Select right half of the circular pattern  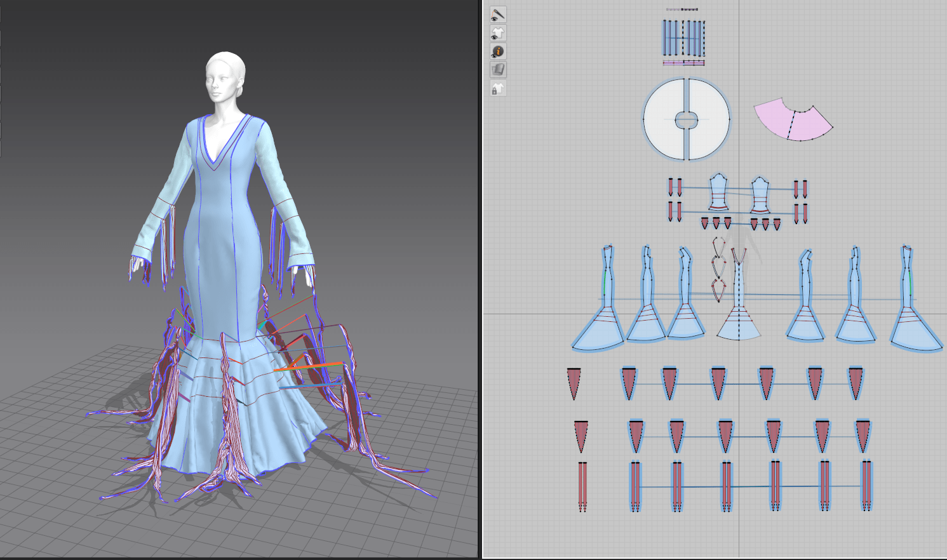(x=710, y=119)
